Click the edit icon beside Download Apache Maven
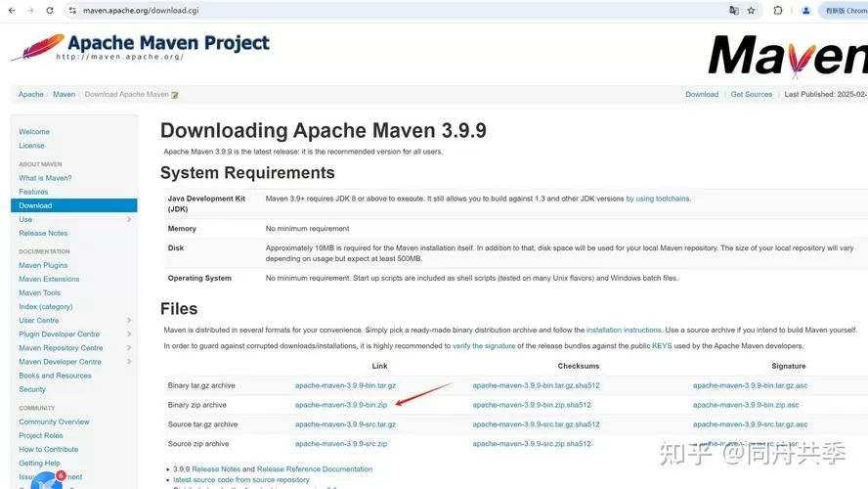 pos(175,95)
